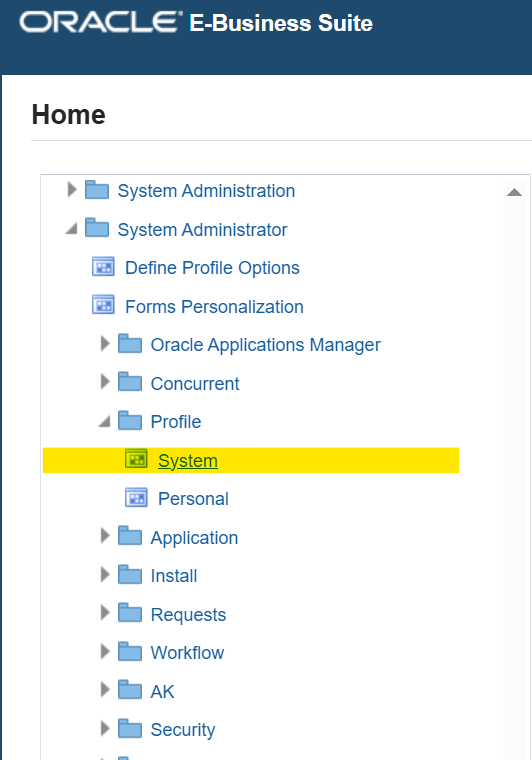Click the System Administration folder icon
This screenshot has height=760, width=532.
point(97,190)
